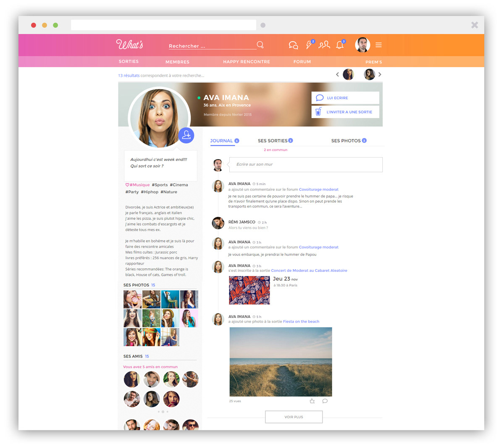
Task: Click the browser address bar
Action: (163, 25)
